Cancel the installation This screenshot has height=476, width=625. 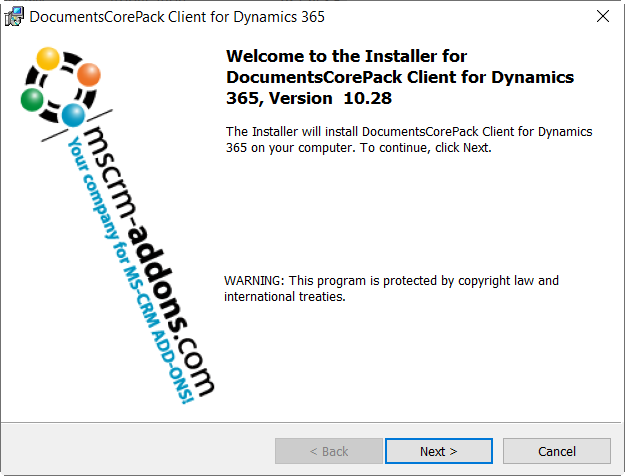[557, 451]
